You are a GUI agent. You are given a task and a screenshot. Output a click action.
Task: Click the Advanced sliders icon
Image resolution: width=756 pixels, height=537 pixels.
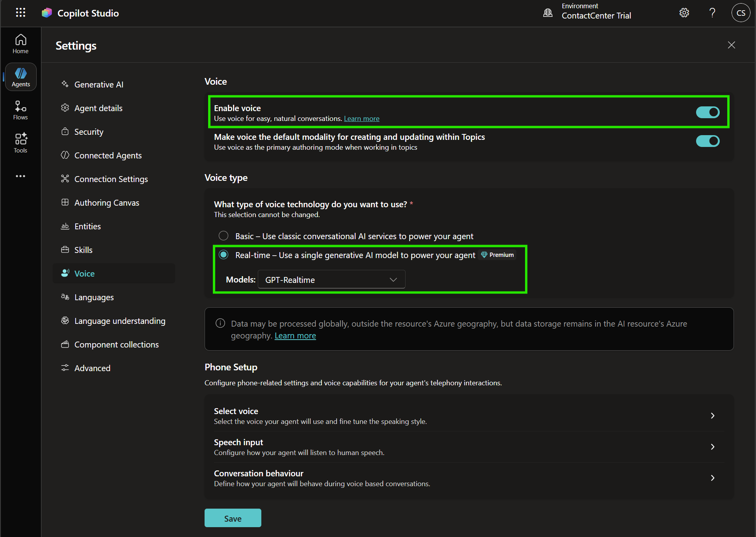[65, 368]
